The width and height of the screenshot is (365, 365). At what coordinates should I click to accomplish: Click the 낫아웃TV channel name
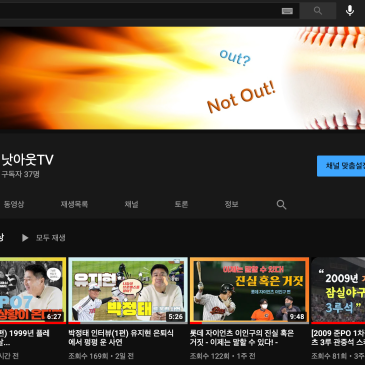(x=27, y=160)
